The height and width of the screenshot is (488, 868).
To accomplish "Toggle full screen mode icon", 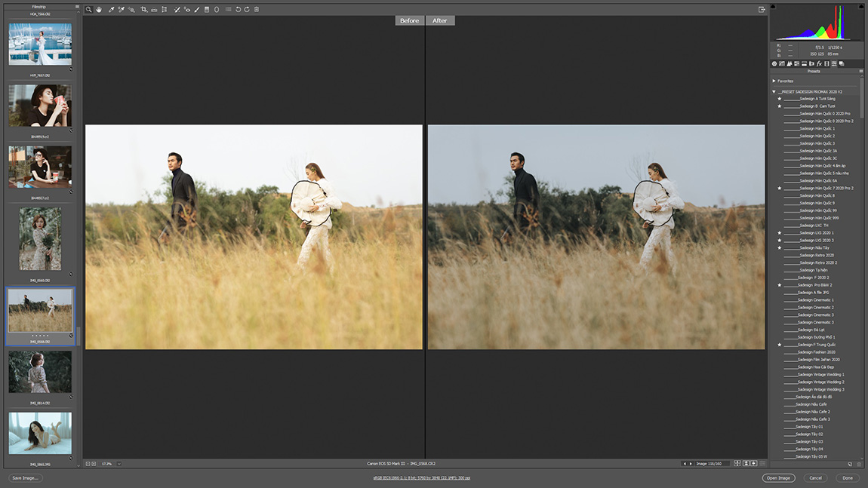I will pos(762,10).
